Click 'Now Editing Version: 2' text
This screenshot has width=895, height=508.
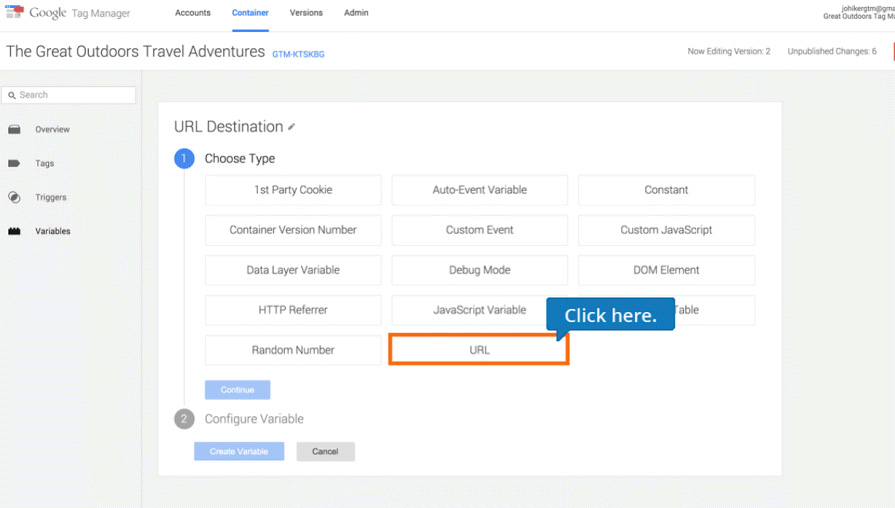(x=729, y=51)
